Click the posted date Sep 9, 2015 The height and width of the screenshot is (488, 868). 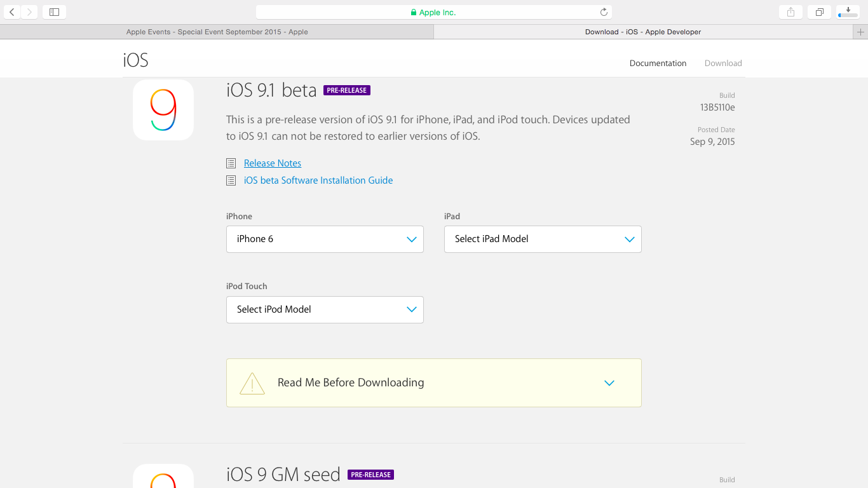click(712, 142)
